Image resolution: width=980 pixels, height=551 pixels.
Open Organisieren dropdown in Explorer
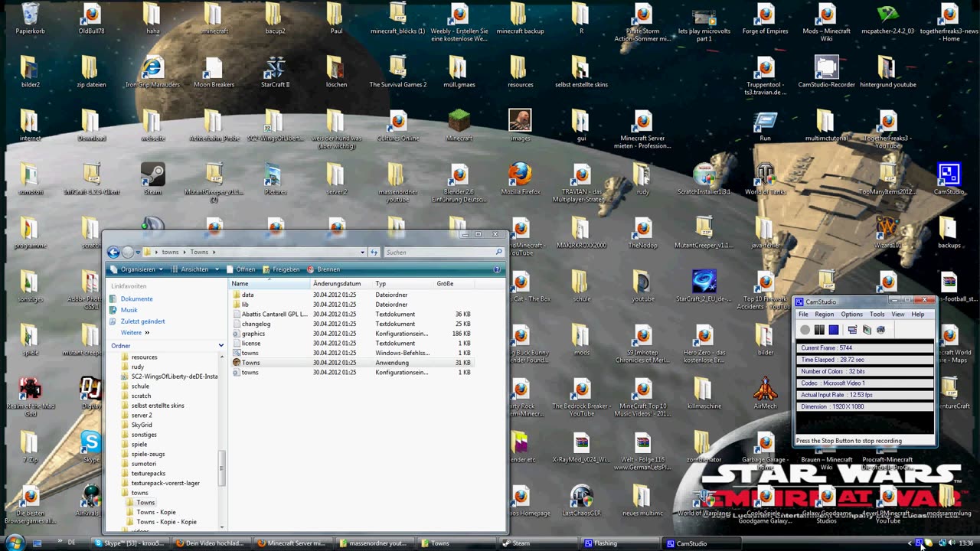(138, 269)
